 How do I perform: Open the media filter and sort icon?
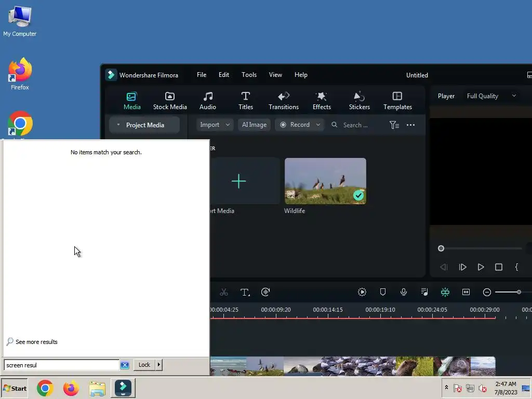pyautogui.click(x=394, y=125)
